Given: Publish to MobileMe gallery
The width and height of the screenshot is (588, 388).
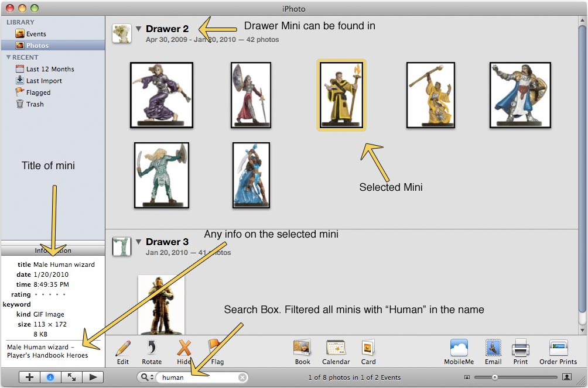Looking at the screenshot, I should [x=459, y=352].
